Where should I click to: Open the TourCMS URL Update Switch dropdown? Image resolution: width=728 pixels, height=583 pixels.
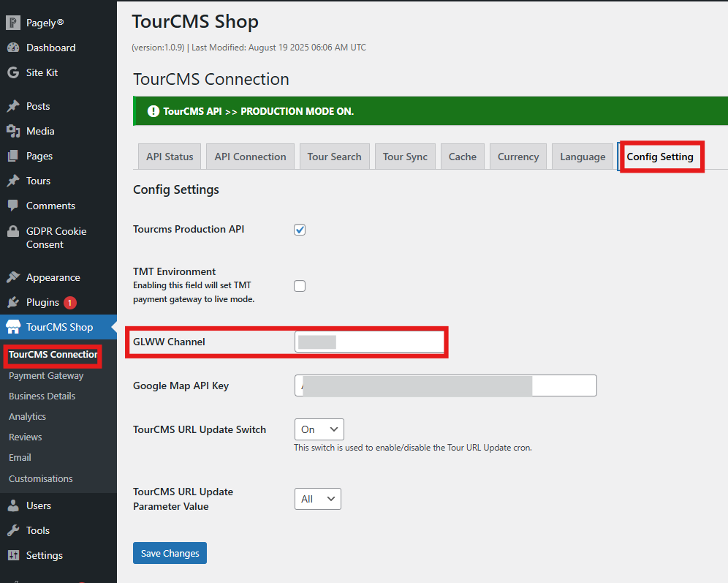[x=319, y=429]
